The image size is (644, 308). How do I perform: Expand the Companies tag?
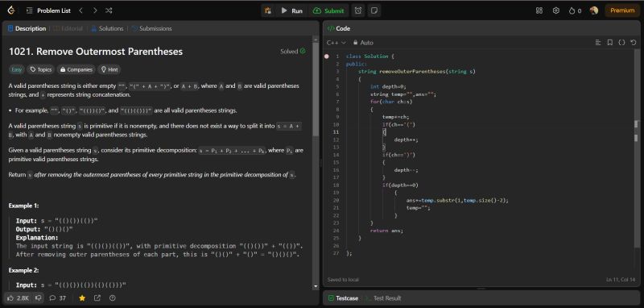click(76, 69)
